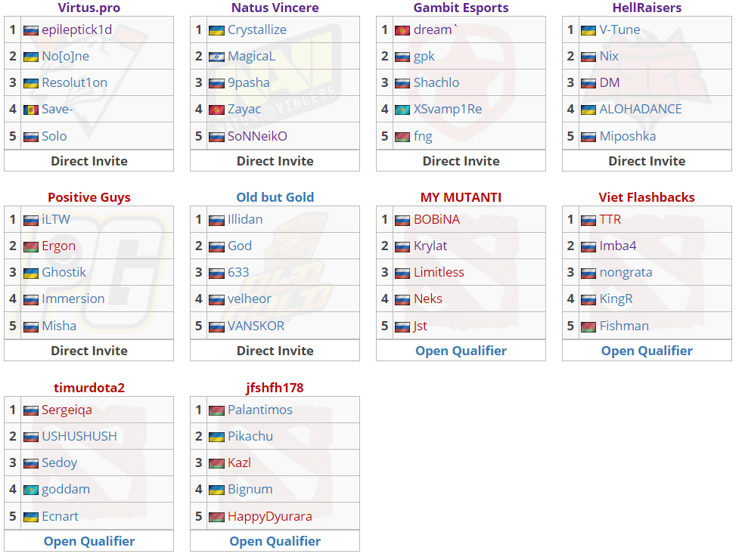742x560 pixels.
Task: Open player page for VANSKOR
Action: click(x=256, y=326)
